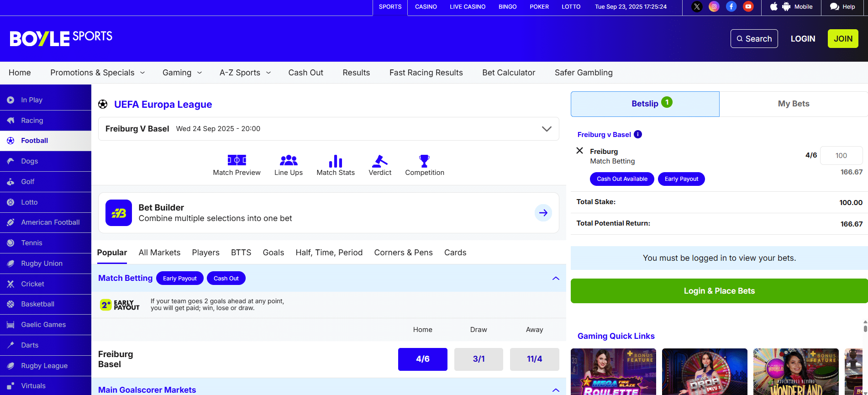Go to POKER in top bar
The image size is (868, 395).
pos(539,7)
